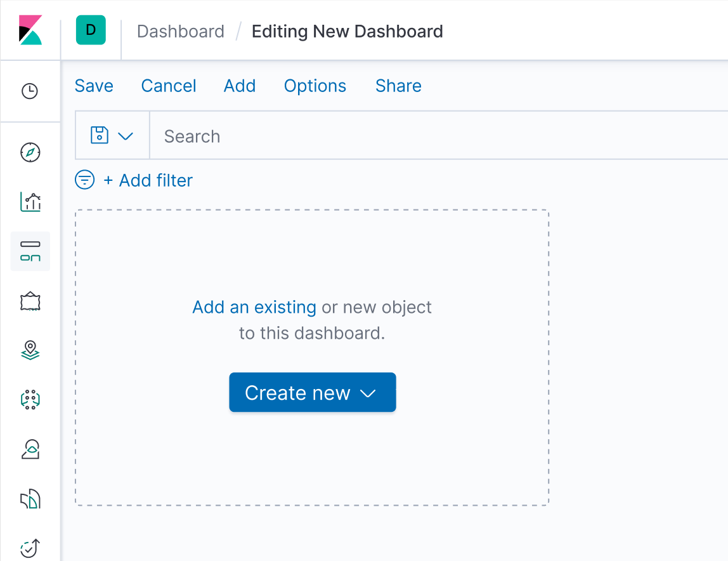
Task: Click the Kibana logo icon
Action: tap(30, 30)
